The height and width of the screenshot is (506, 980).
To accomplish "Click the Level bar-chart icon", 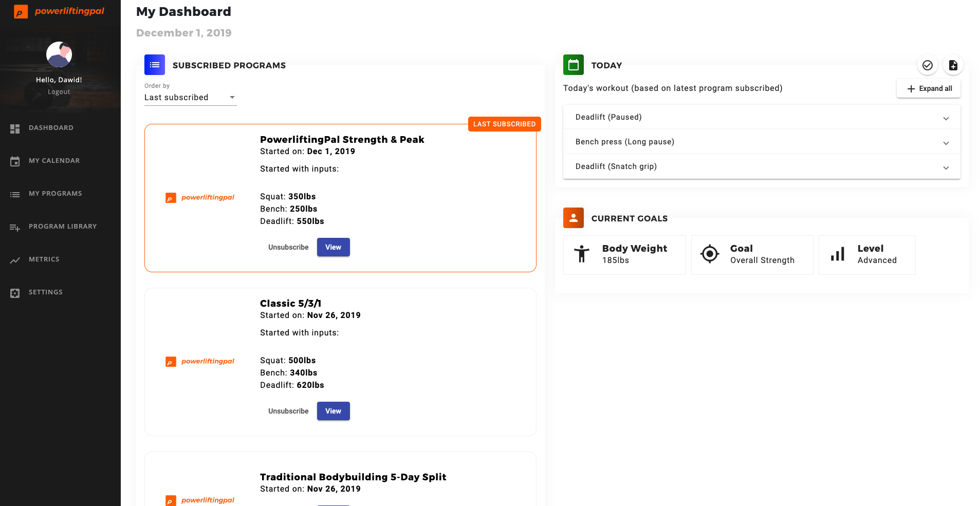I will [838, 254].
